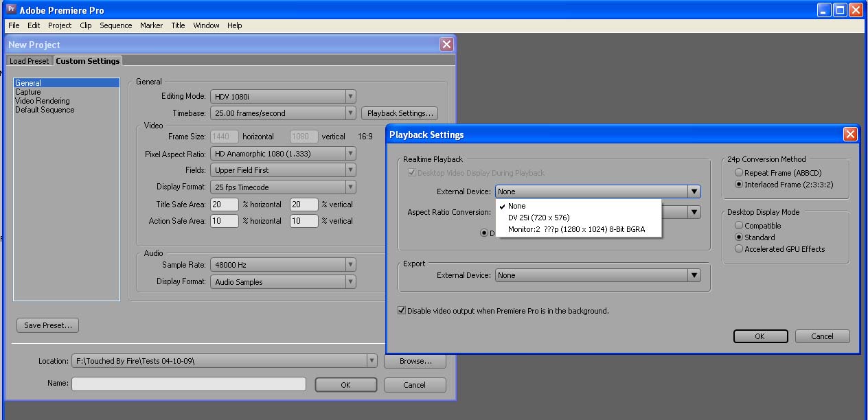Select Video Rendering in the settings list

click(x=67, y=101)
